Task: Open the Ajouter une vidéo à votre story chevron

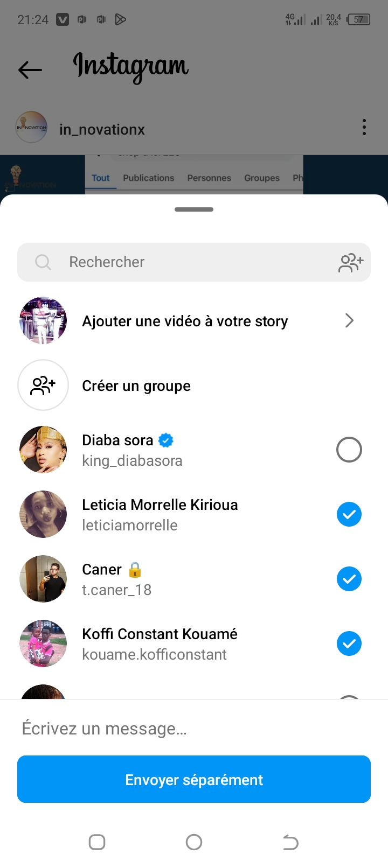Action: pos(349,321)
